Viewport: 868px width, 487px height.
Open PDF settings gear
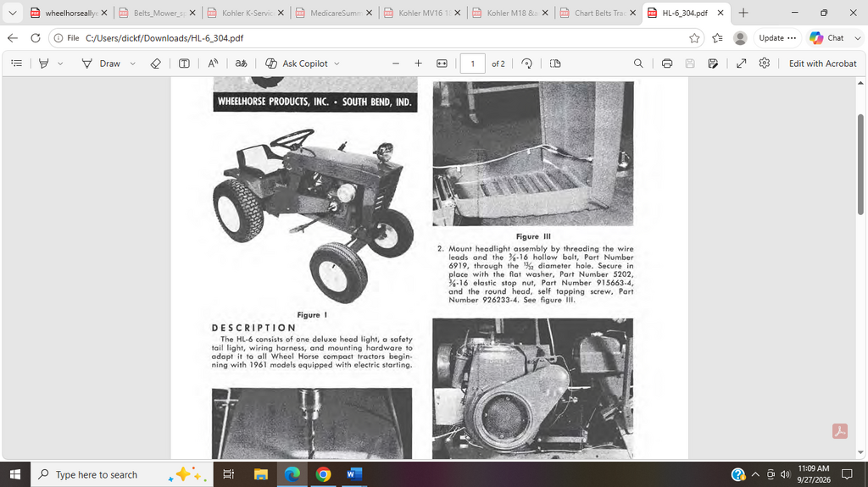tap(765, 64)
